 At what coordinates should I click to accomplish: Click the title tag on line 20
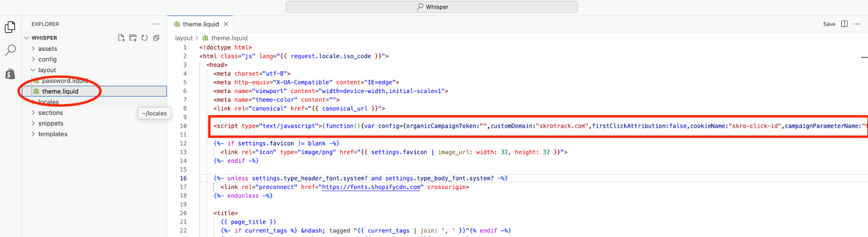tap(225, 213)
